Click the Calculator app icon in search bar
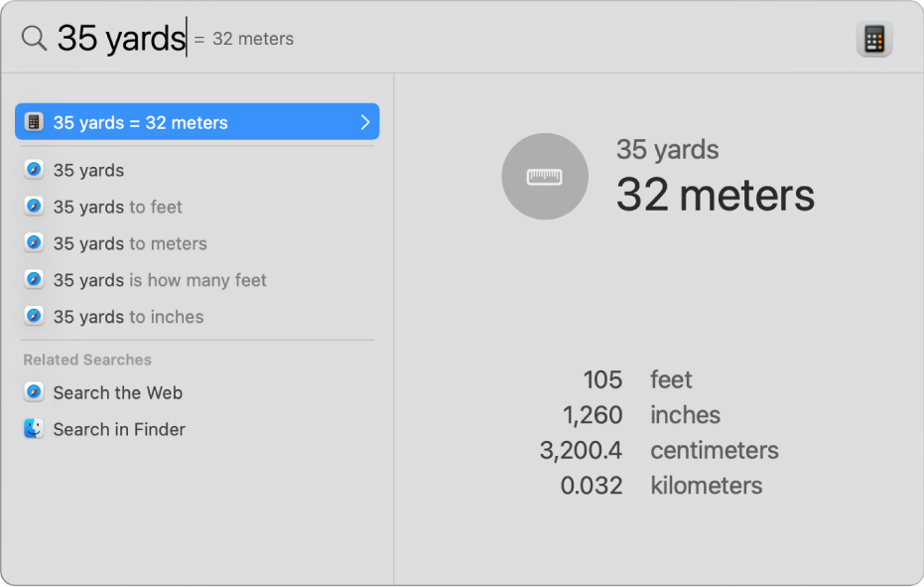Viewport: 924px width, 587px height. (x=873, y=40)
